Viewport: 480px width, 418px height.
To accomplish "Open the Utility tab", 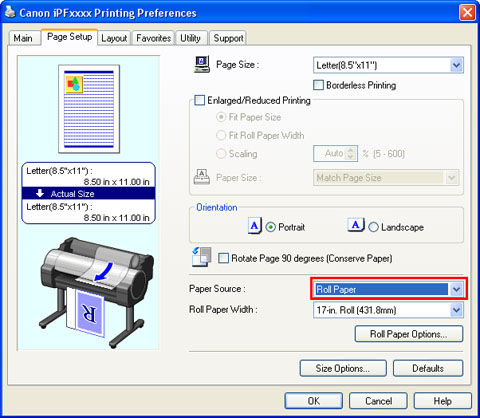I will tap(191, 38).
